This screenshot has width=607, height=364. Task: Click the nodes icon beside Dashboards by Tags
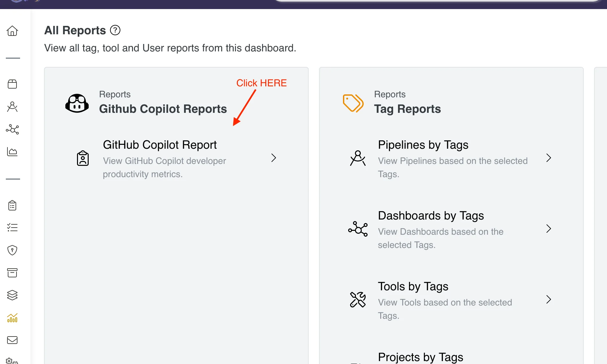[x=358, y=229]
